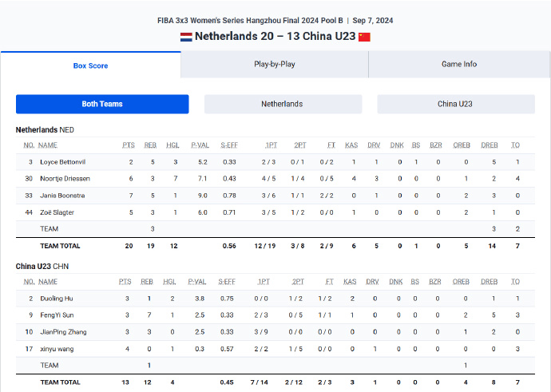The height and width of the screenshot is (392, 551).
Task: Open Loyce Bettonvil player link
Action: pyautogui.click(x=62, y=162)
